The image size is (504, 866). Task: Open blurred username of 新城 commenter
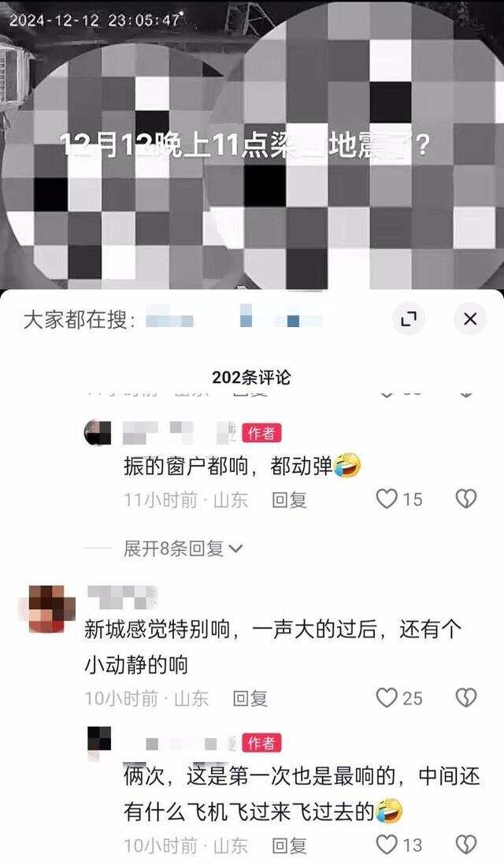pyautogui.click(x=123, y=597)
